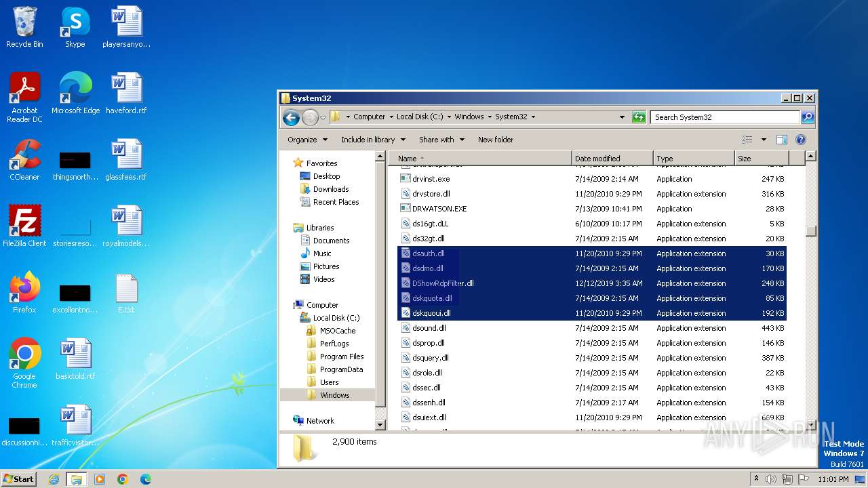Open Google Chrome desktop shortcut
This screenshot has width=868, height=488.
tap(24, 363)
